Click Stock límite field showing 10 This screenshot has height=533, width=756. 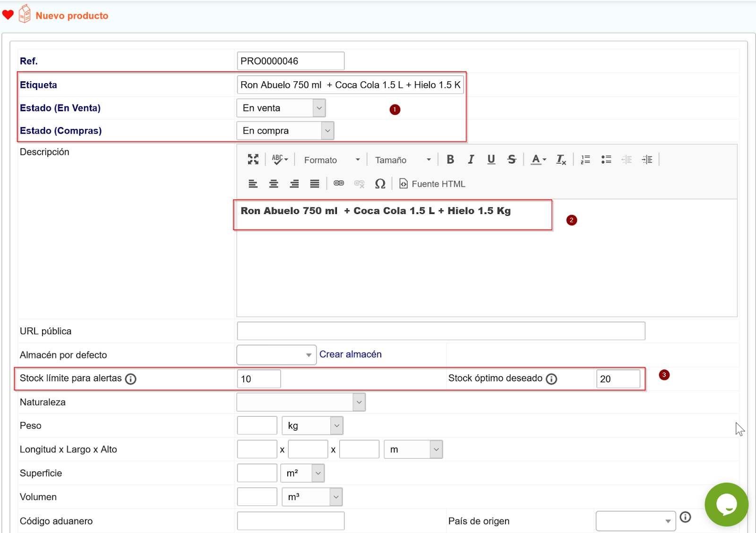click(x=259, y=378)
